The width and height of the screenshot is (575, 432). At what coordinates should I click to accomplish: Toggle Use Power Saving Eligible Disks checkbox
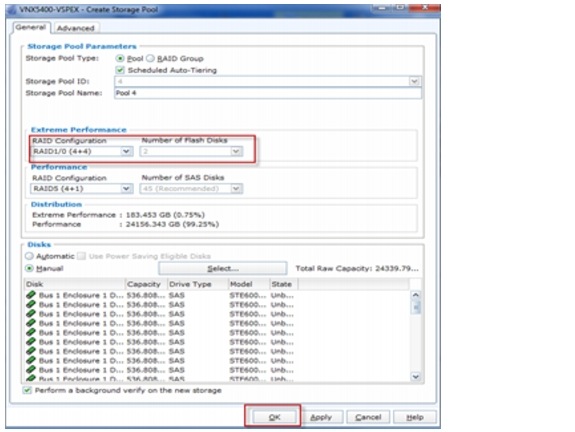81,256
